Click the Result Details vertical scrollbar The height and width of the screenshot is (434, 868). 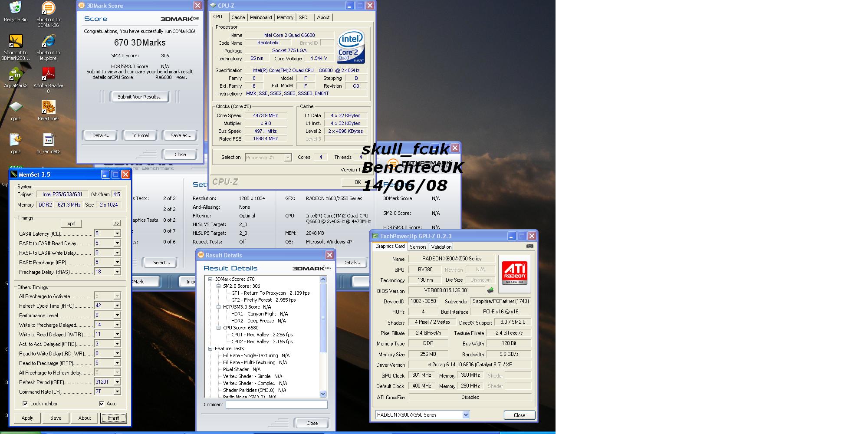(323, 336)
